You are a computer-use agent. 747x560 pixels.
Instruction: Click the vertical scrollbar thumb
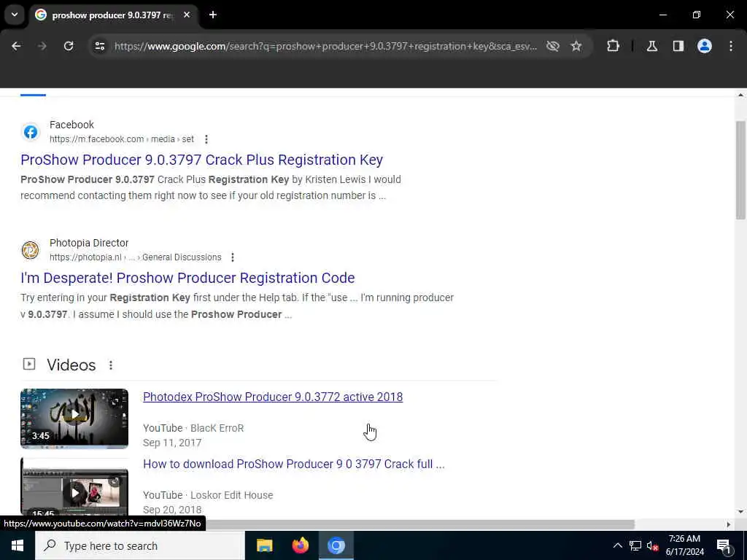click(740, 169)
